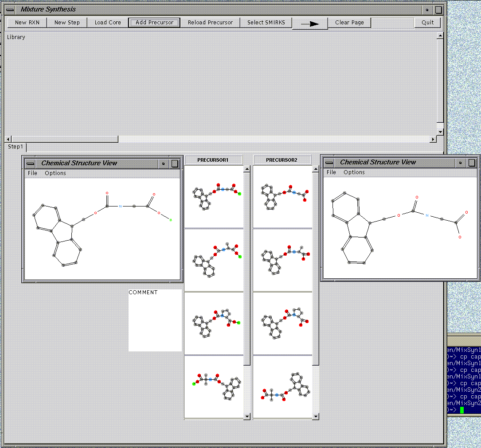The width and height of the screenshot is (481, 448).
Task: Click the PRECURSOR2 column header
Action: (282, 160)
